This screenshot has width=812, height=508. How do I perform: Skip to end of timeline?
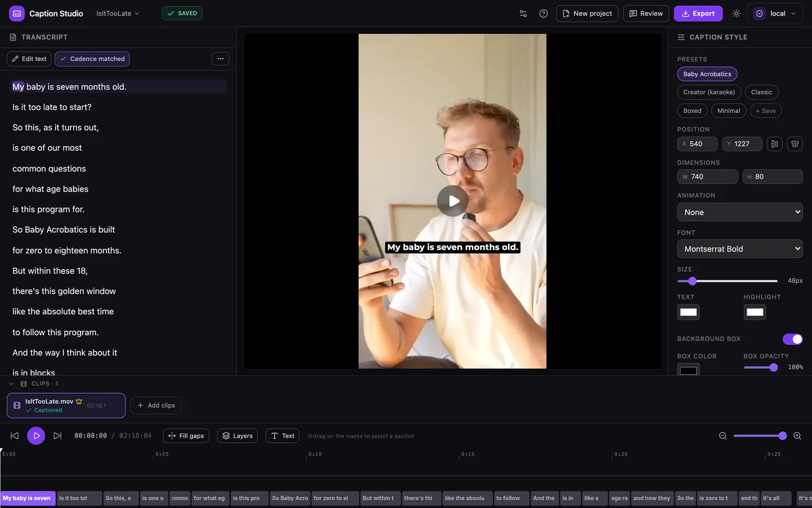(x=57, y=436)
